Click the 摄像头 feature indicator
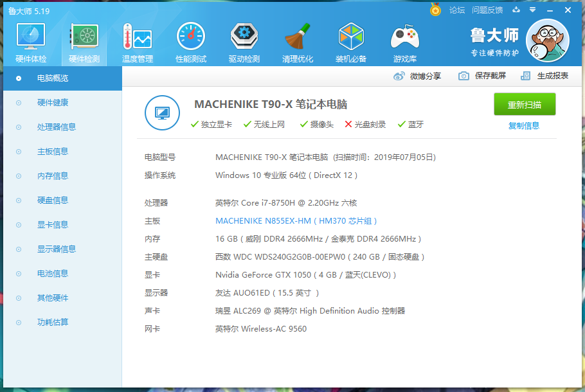The height and width of the screenshot is (392, 585). tap(317, 124)
